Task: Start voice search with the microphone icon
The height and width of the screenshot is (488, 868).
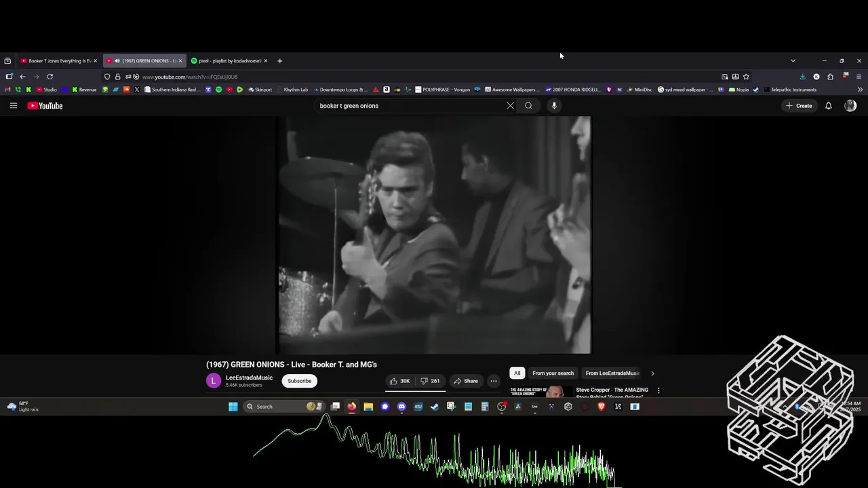Action: pos(554,106)
